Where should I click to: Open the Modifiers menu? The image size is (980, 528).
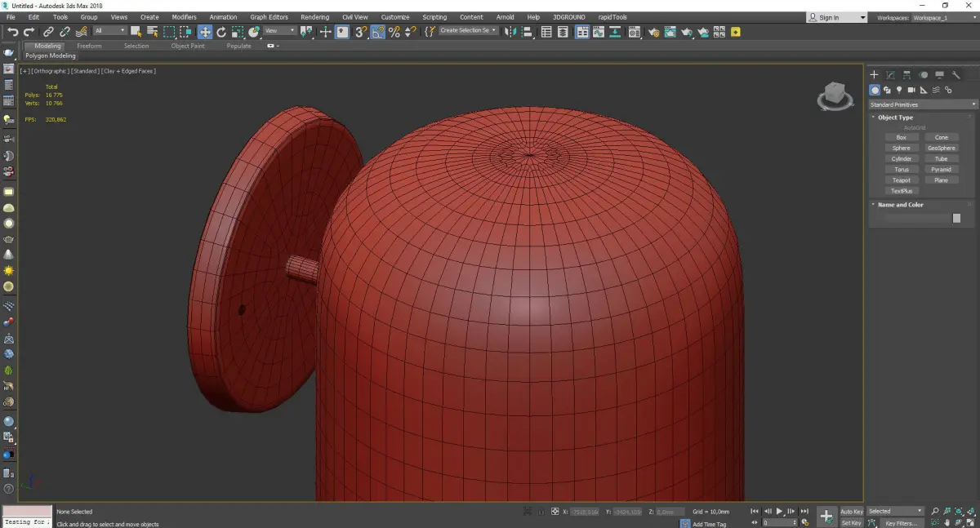pos(184,17)
